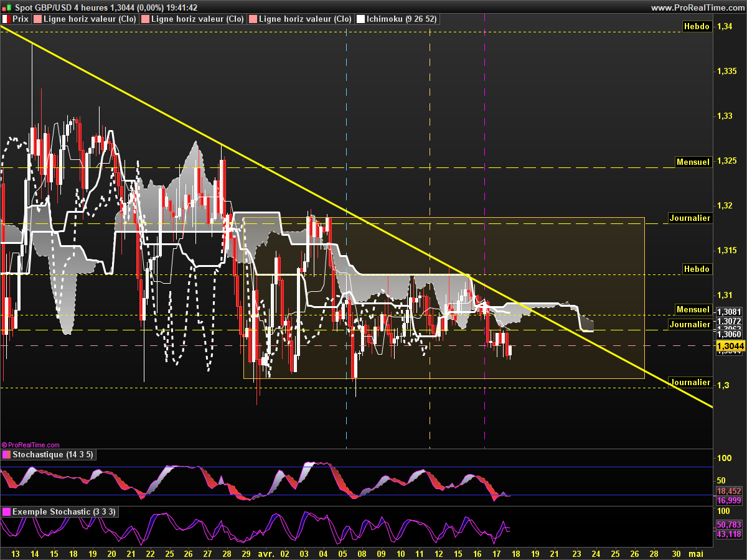
Task: Click the red-white Prix color swatch
Action: tap(6, 19)
